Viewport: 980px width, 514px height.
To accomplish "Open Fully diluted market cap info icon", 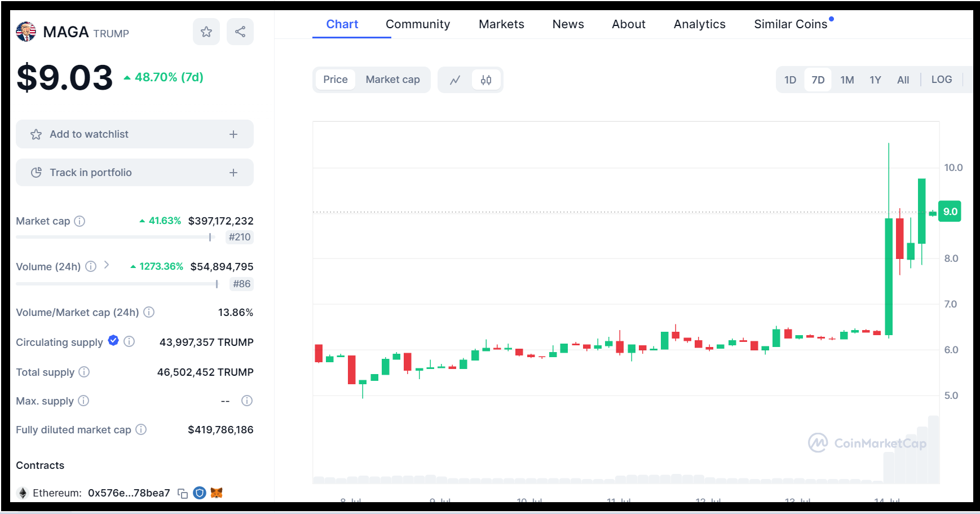I will click(x=141, y=429).
